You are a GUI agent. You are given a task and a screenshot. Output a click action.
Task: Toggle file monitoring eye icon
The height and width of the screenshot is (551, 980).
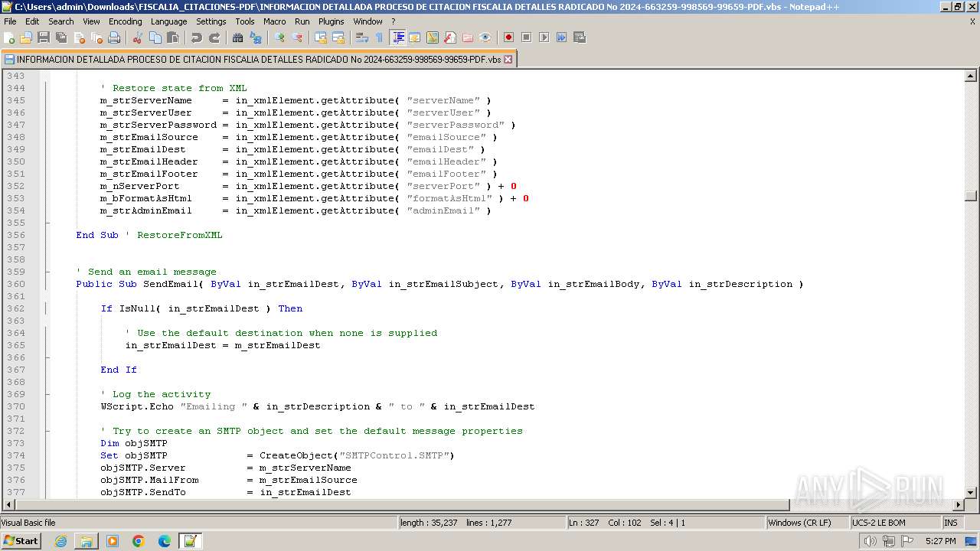tap(485, 37)
